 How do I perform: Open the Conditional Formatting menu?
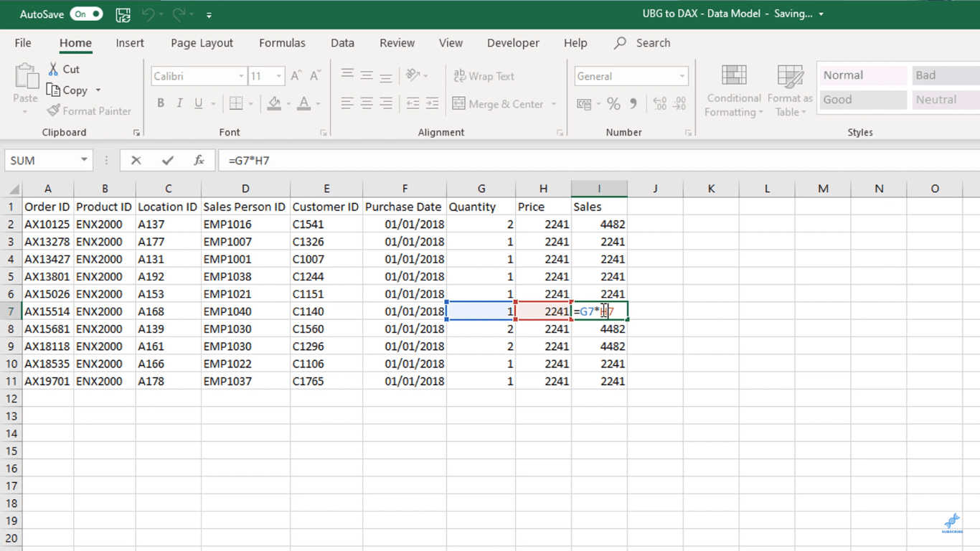(733, 91)
